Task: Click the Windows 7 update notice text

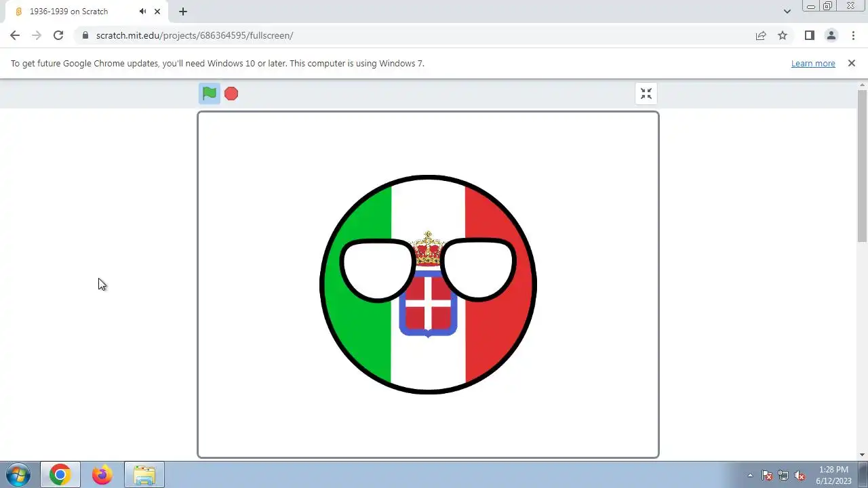Action: [x=218, y=63]
